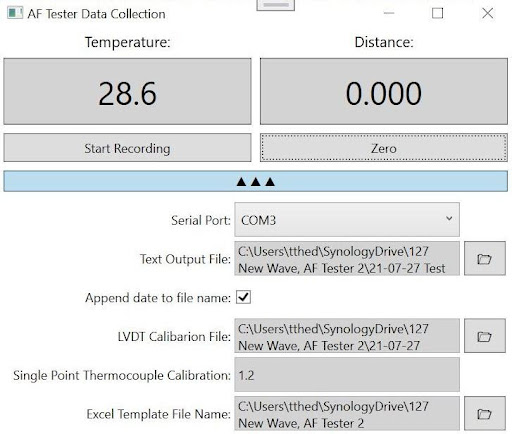The width and height of the screenshot is (512, 434).
Task: Click the Start Recording button
Action: [x=127, y=148]
